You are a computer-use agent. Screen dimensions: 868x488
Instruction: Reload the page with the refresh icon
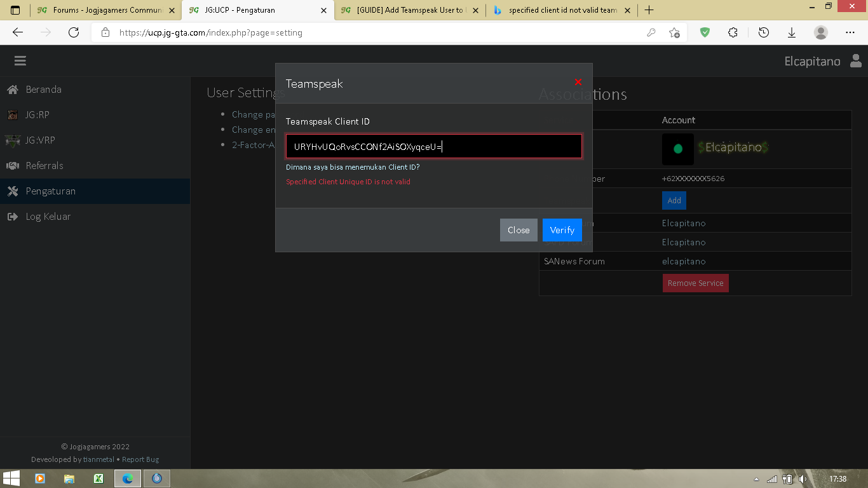click(x=74, y=32)
